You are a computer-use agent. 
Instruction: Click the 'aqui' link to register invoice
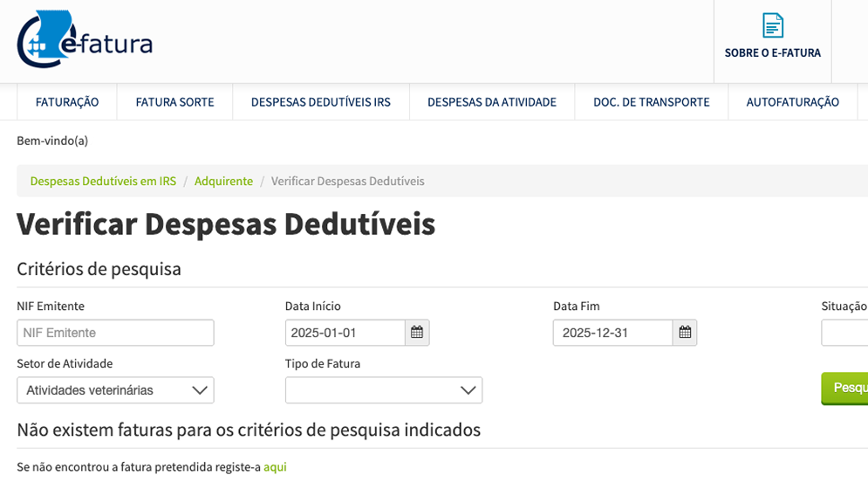275,467
